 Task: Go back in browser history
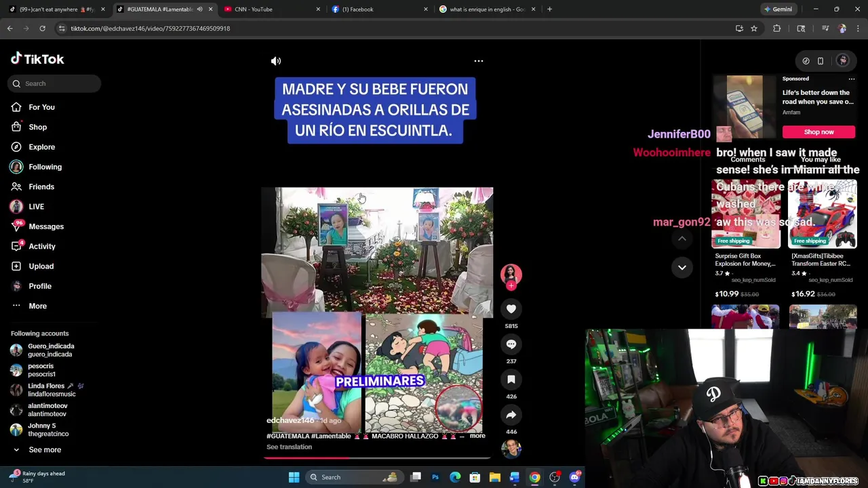point(9,28)
